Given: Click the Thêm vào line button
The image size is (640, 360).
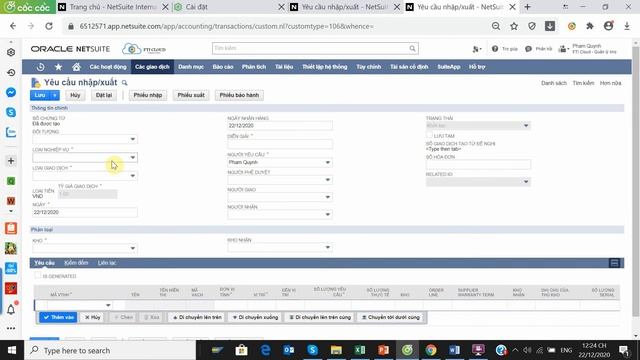Looking at the screenshot, I should pos(58,317).
